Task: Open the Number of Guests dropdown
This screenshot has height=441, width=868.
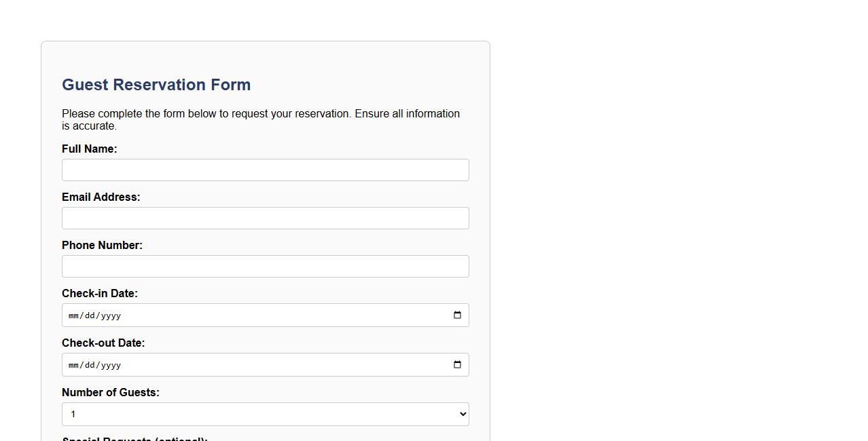Action: pyautogui.click(x=265, y=414)
